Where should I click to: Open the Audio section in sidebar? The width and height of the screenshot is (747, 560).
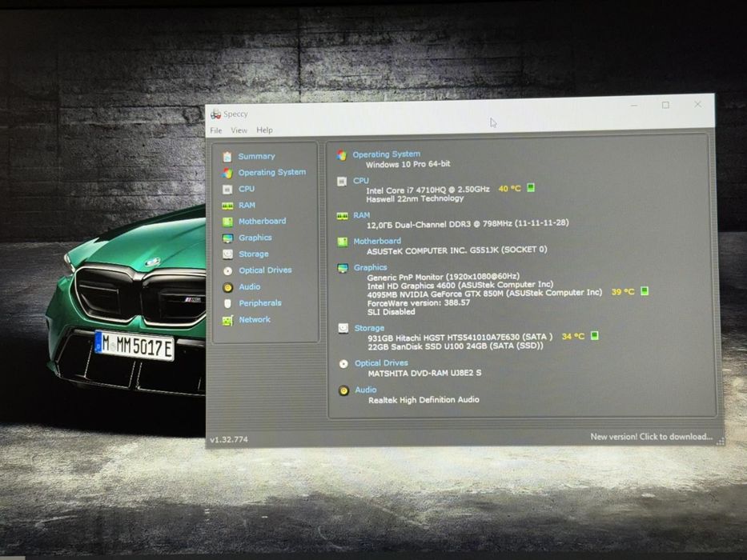(249, 286)
